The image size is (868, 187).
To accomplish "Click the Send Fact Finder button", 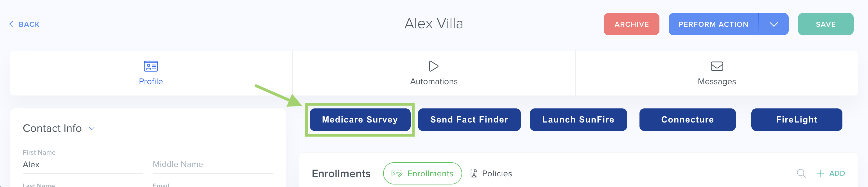I will pyautogui.click(x=469, y=119).
